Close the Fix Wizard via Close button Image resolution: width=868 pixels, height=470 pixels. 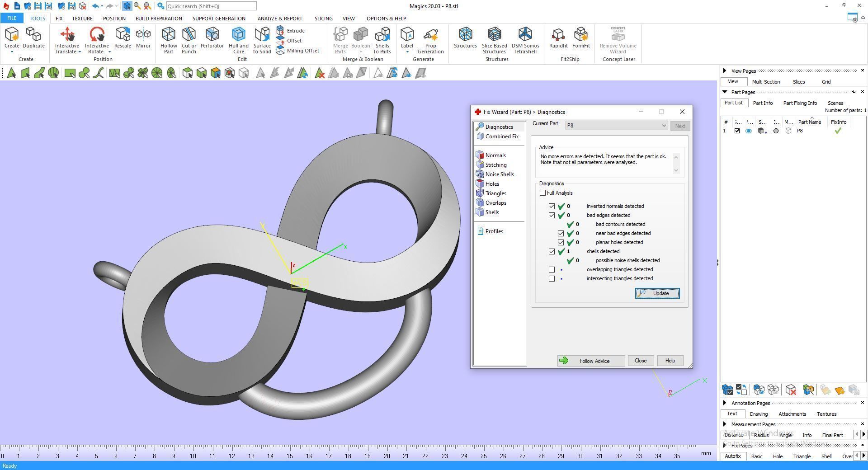pyautogui.click(x=641, y=361)
